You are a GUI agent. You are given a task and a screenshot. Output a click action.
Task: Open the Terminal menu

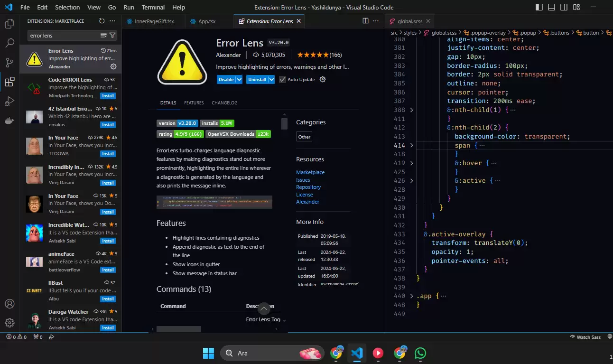coord(153,7)
